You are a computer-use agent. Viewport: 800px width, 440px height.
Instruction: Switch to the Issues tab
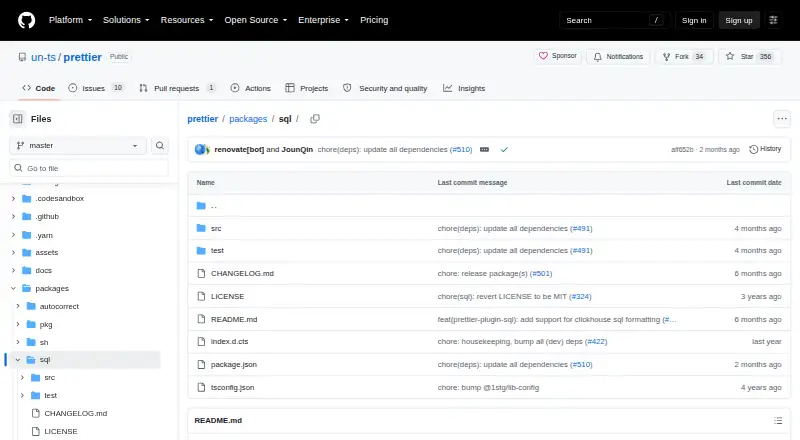(x=96, y=88)
